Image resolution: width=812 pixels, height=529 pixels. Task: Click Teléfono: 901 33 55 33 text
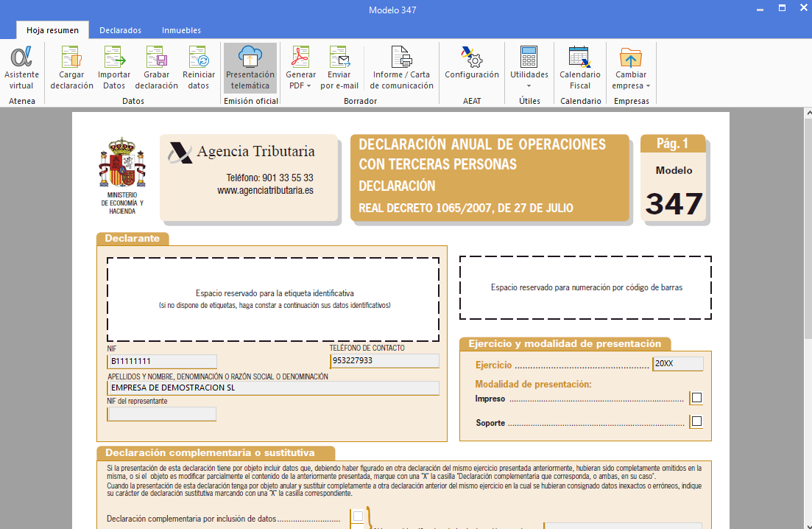click(x=269, y=178)
